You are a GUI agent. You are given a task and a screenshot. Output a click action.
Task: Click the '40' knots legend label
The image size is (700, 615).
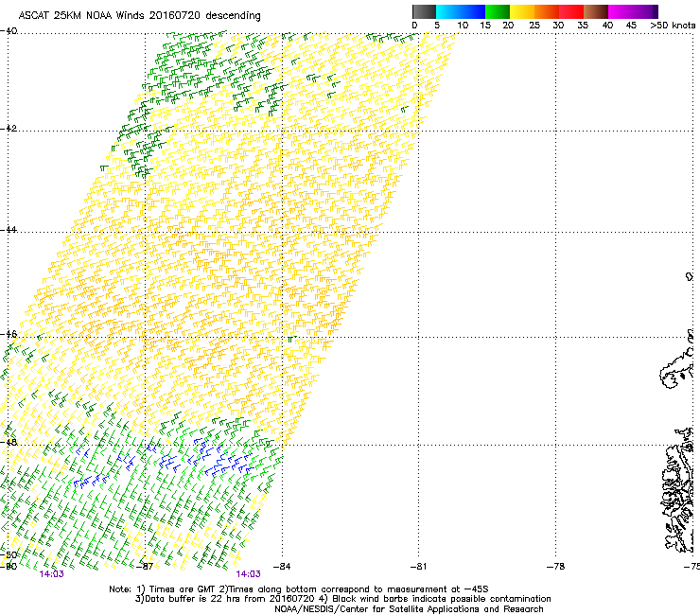[607, 26]
